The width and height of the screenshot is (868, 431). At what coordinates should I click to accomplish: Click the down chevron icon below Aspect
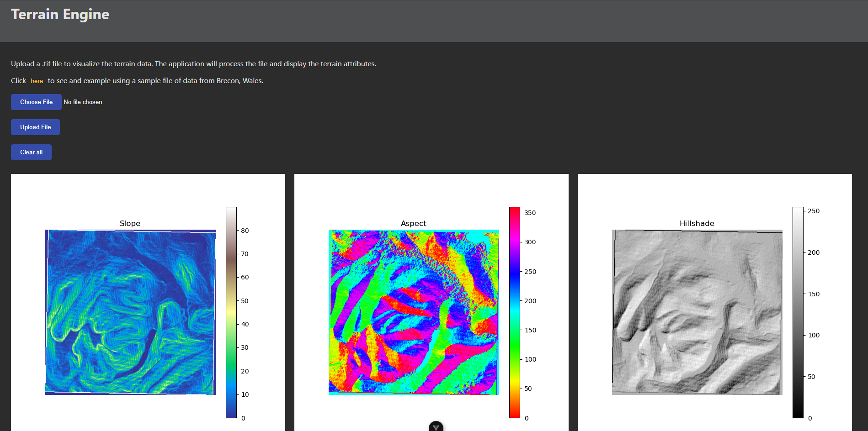[436, 427]
